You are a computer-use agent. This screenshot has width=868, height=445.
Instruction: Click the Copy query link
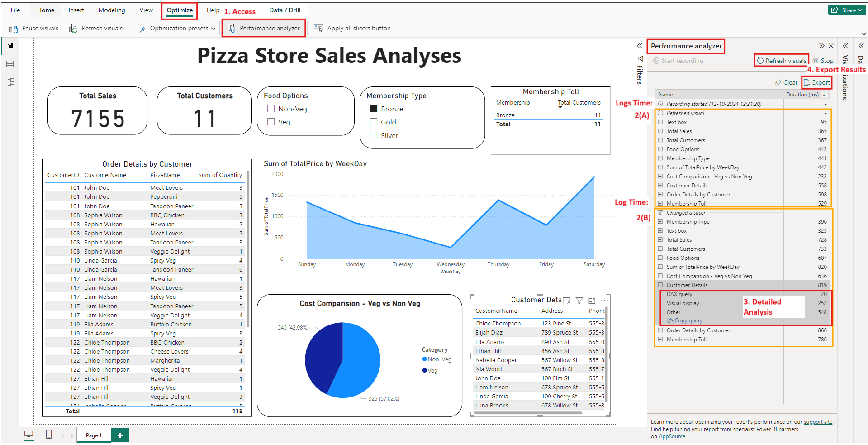pos(685,321)
